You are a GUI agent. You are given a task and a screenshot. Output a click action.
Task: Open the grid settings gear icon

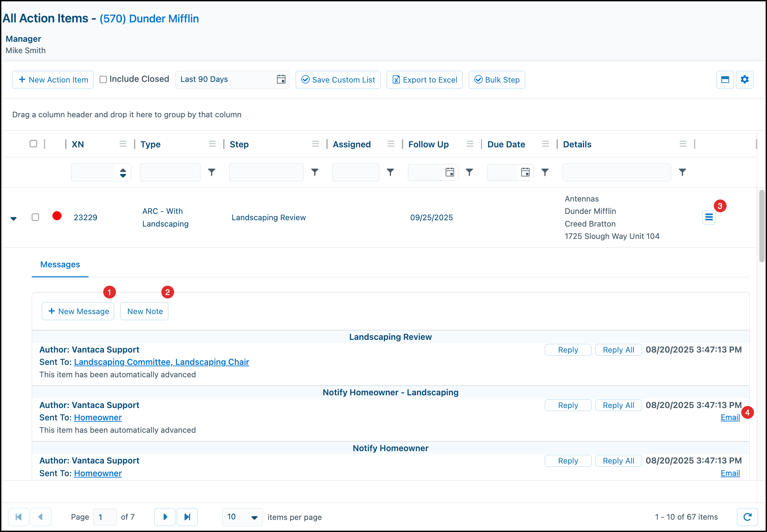coord(745,80)
